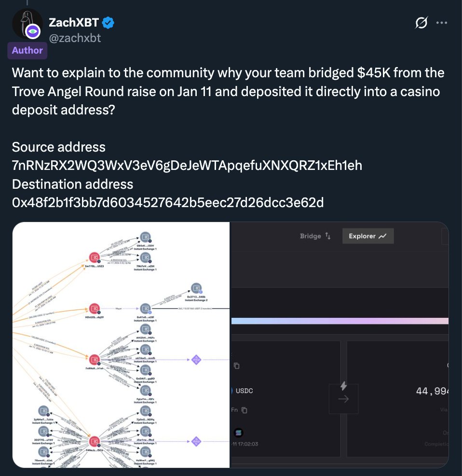This screenshot has width=462, height=476.
Task: Open ZachXBT's profile avatar
Action: pyautogui.click(x=27, y=24)
